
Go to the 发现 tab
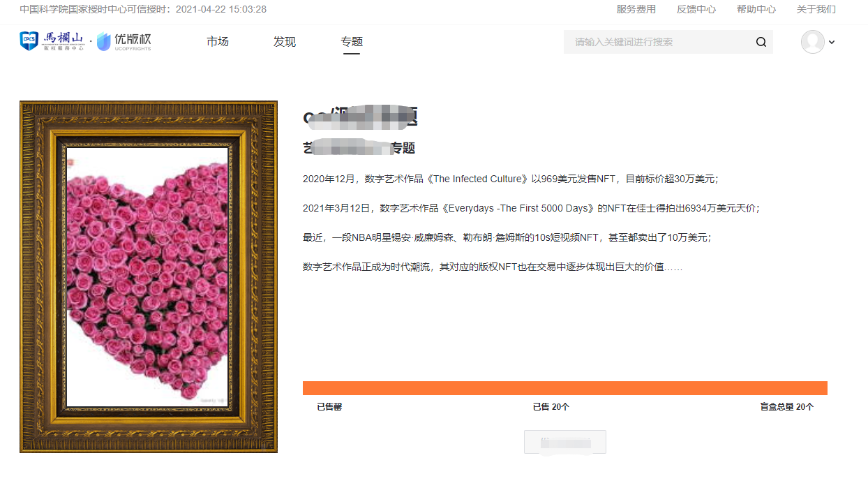click(x=285, y=42)
